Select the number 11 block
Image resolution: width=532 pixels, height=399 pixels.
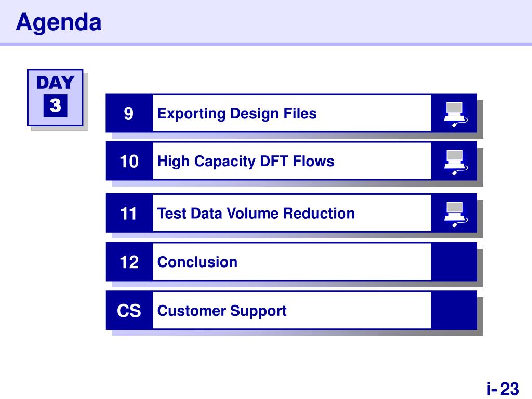click(129, 213)
